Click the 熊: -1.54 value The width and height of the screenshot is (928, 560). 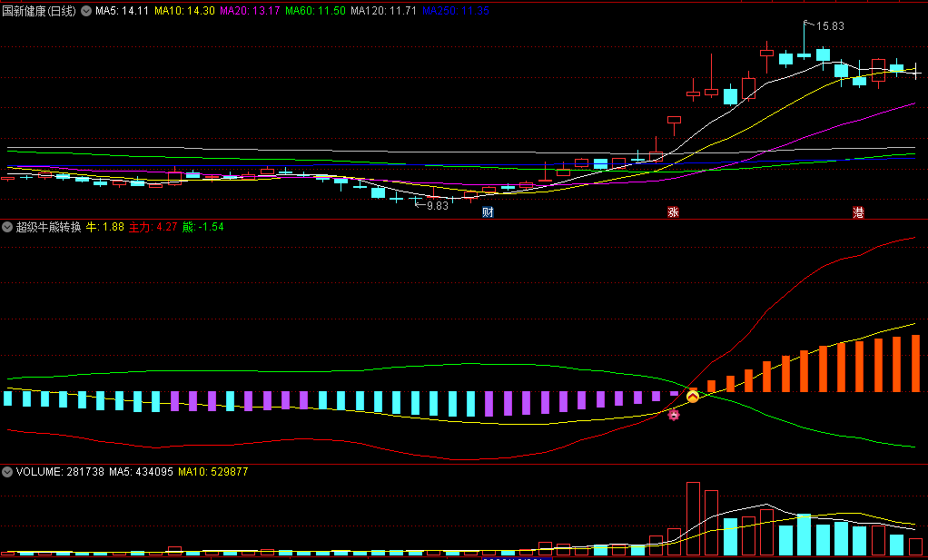(203, 227)
